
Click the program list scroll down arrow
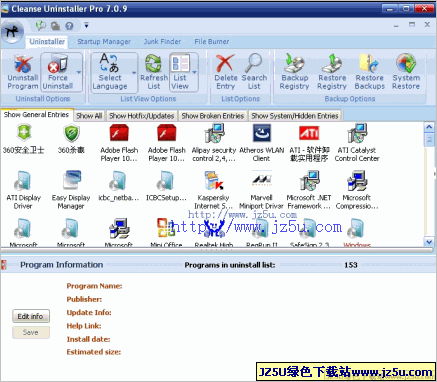[429, 242]
